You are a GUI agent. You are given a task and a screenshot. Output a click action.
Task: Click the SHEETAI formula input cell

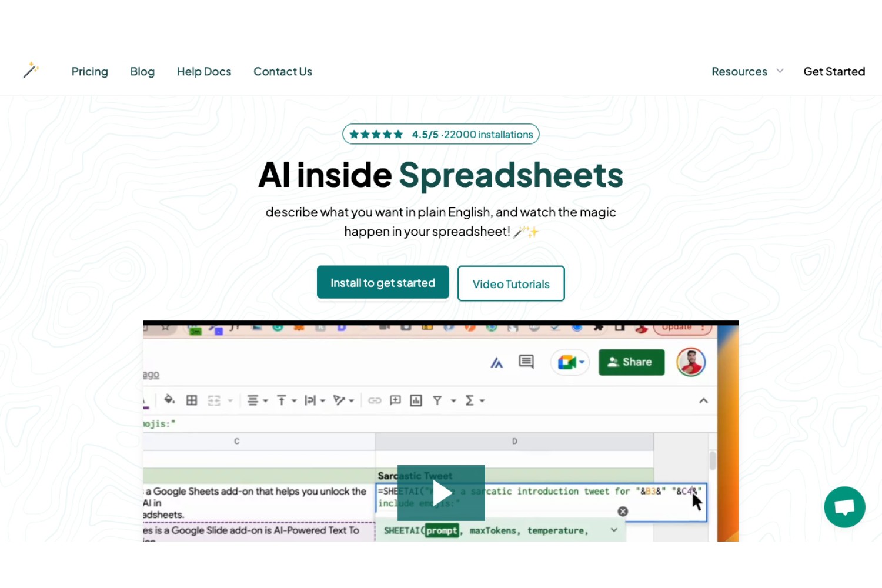(x=541, y=503)
